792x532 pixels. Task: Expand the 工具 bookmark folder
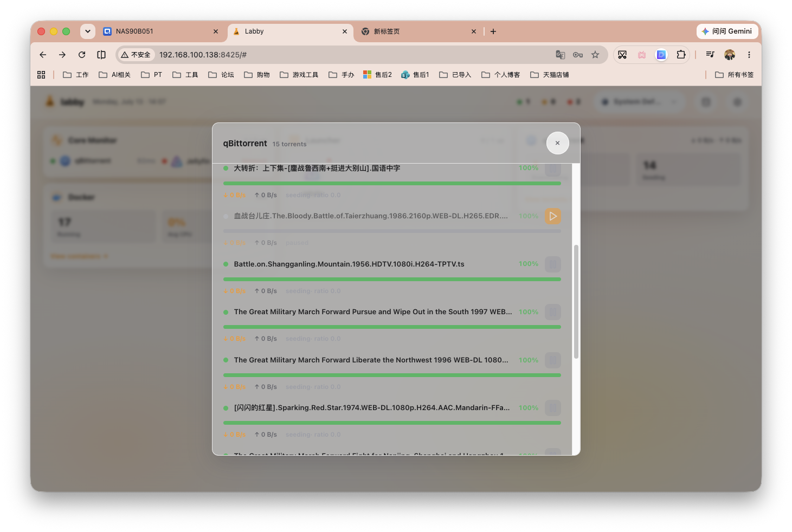point(185,75)
